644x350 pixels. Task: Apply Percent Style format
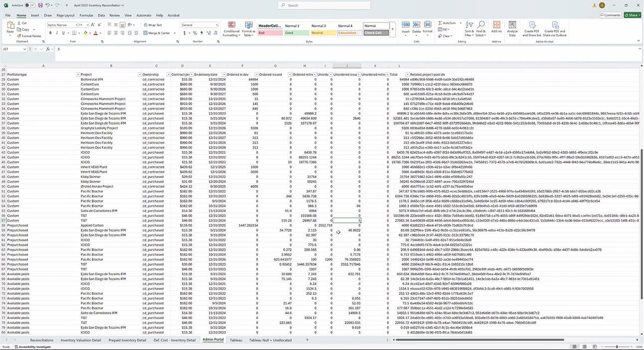pos(195,33)
